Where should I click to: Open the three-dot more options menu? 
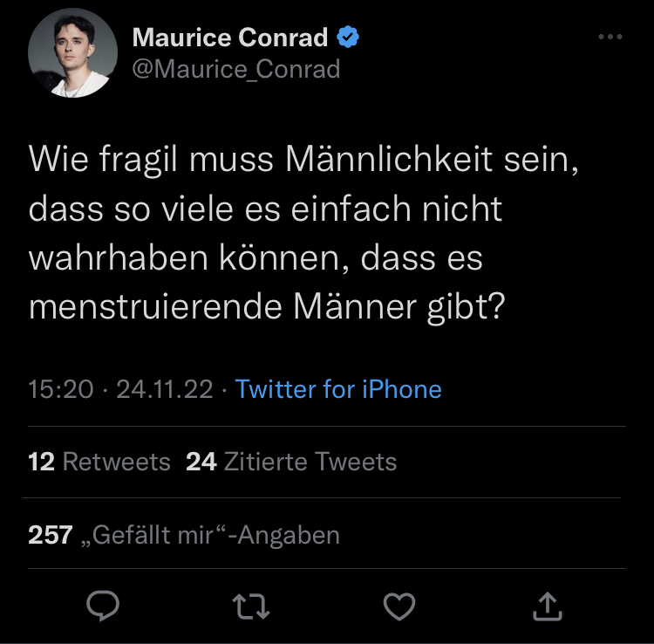(x=610, y=38)
